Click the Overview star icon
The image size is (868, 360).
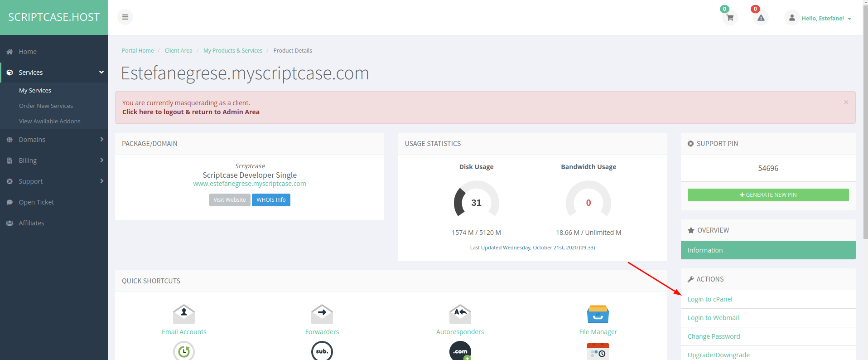(691, 230)
